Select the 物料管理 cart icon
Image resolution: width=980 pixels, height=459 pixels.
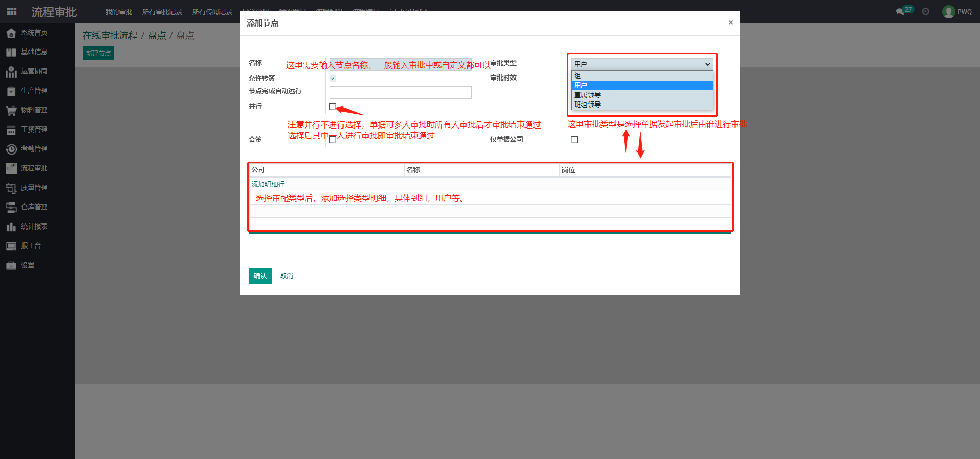pyautogui.click(x=11, y=110)
